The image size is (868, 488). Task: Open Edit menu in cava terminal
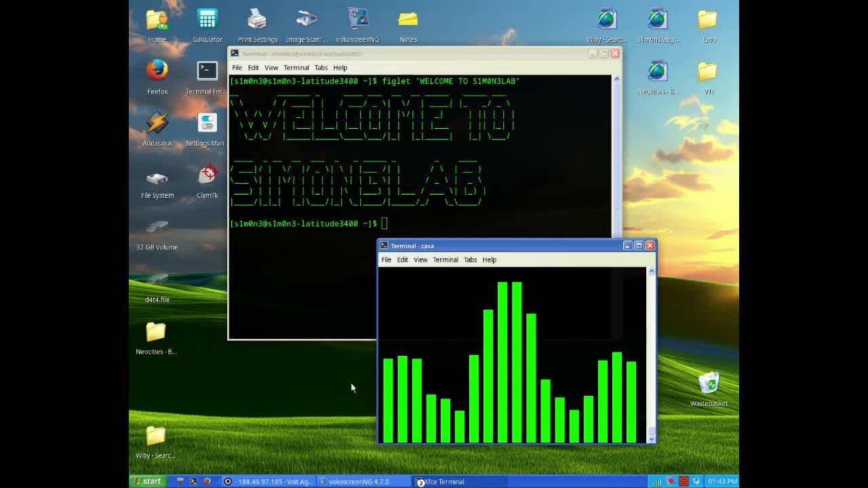pos(402,260)
